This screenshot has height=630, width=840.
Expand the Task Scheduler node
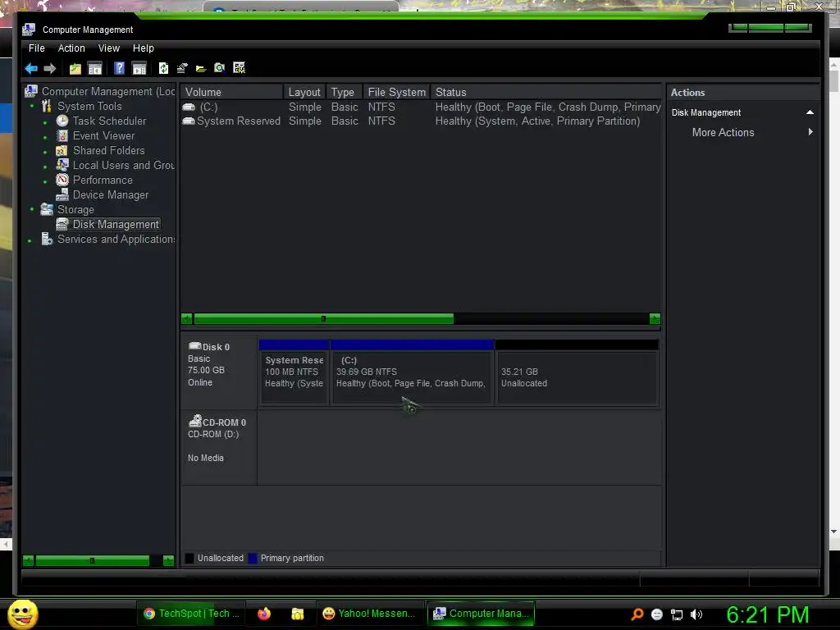click(x=45, y=123)
